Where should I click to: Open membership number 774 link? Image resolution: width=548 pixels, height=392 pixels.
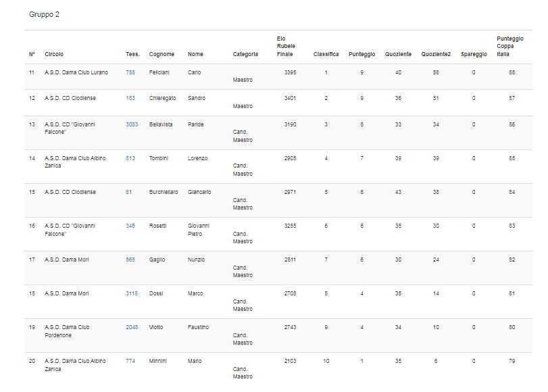click(x=130, y=362)
